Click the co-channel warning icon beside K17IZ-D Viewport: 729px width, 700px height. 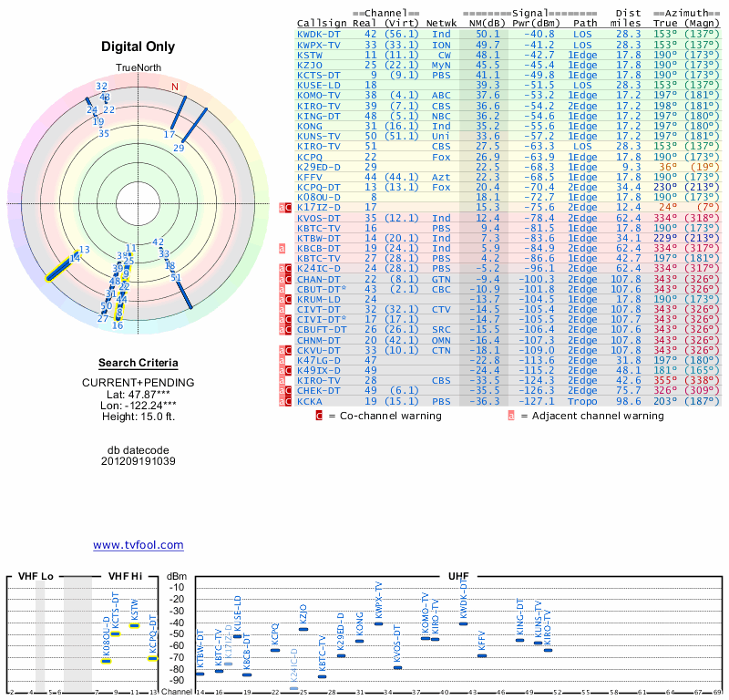tap(289, 207)
